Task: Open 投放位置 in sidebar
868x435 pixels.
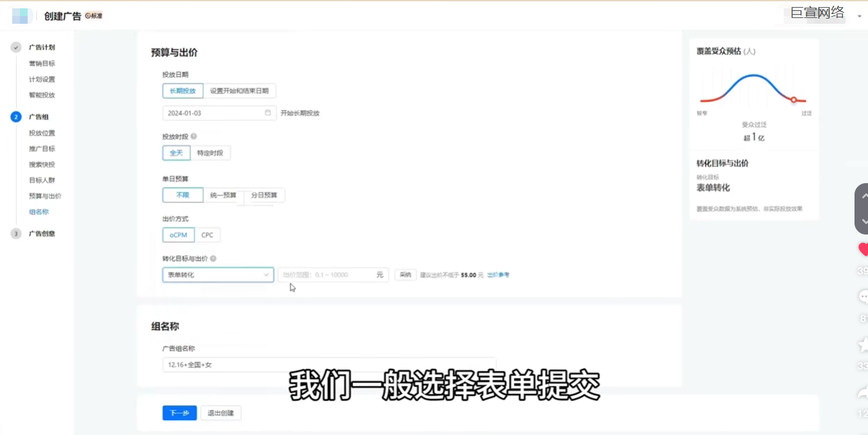Action: coord(42,133)
